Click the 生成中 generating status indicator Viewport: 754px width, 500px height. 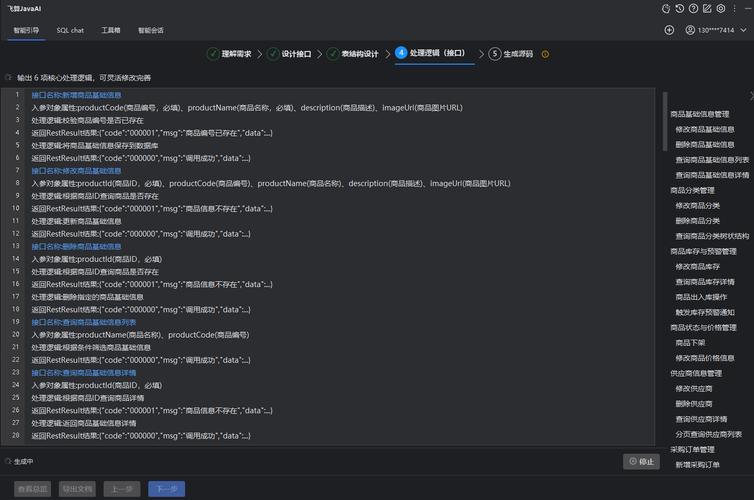[19, 462]
